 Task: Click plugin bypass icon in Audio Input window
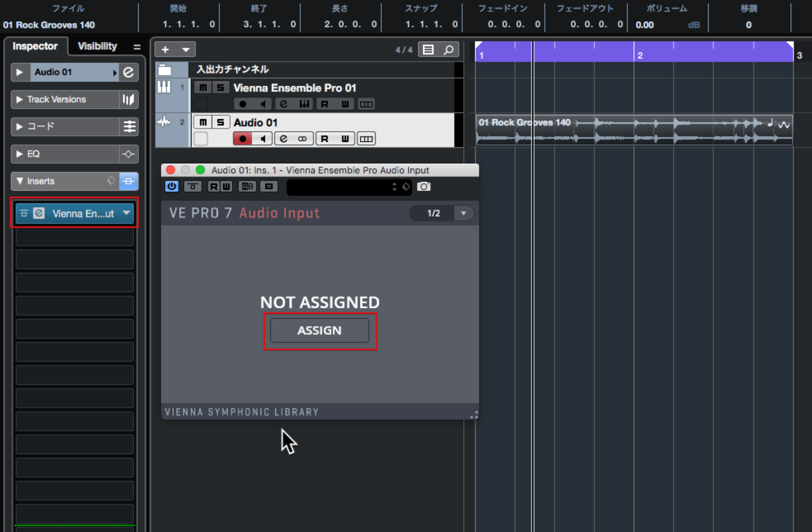click(x=193, y=186)
